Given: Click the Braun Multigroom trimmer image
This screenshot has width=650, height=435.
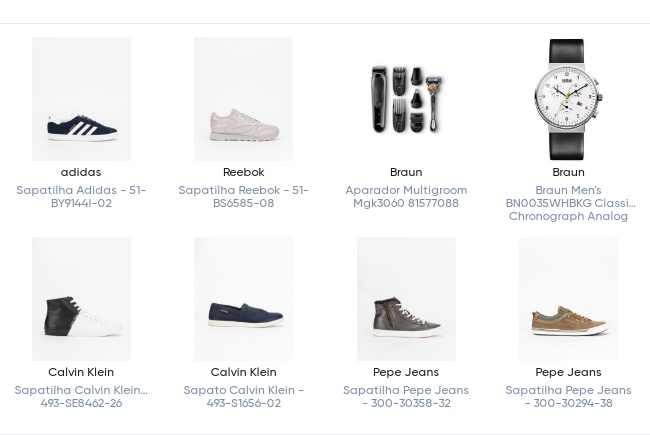Looking at the screenshot, I should click(406, 99).
